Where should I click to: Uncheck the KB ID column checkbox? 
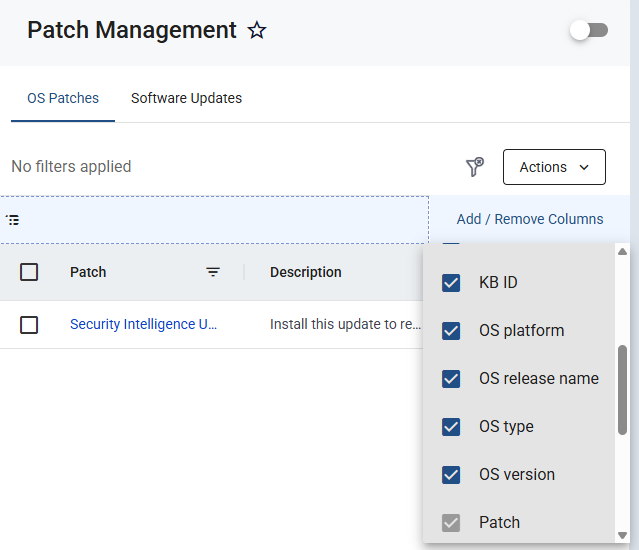451,283
